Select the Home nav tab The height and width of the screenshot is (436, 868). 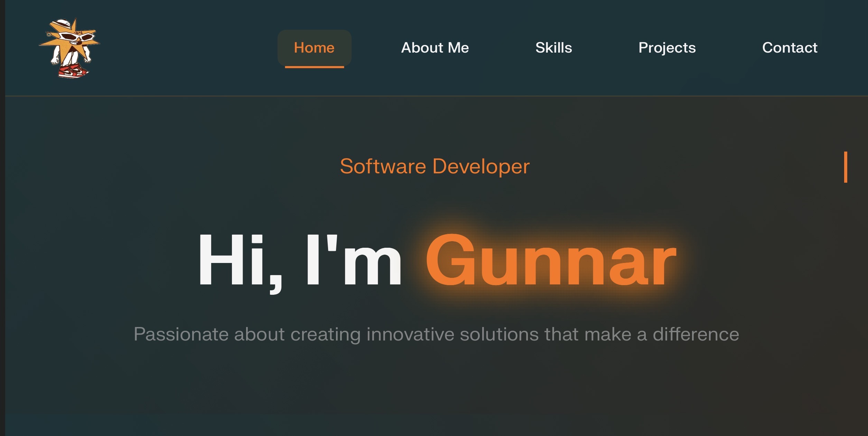314,47
